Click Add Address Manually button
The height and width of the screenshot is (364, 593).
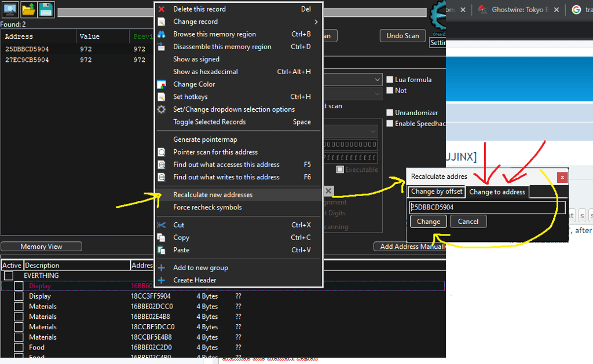410,247
